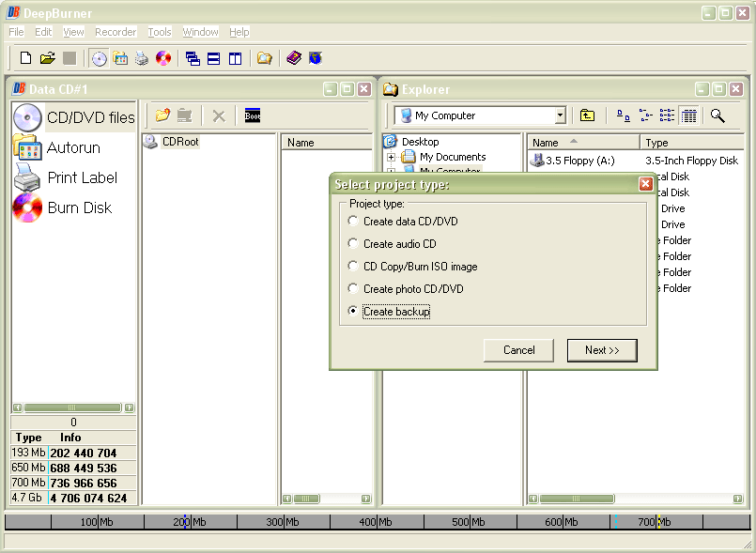
Task: Switch Explorer to list view
Action: click(x=668, y=115)
